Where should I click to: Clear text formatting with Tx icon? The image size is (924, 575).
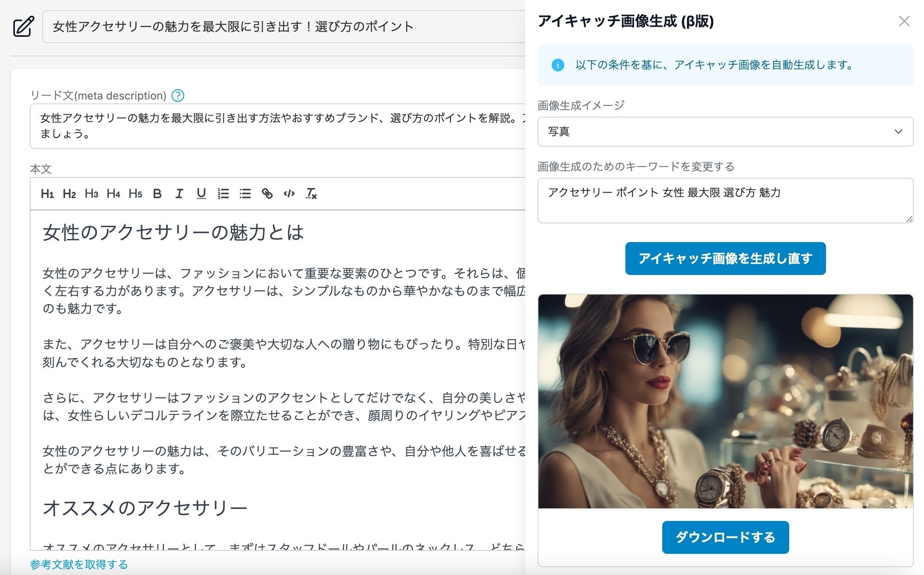pos(311,193)
